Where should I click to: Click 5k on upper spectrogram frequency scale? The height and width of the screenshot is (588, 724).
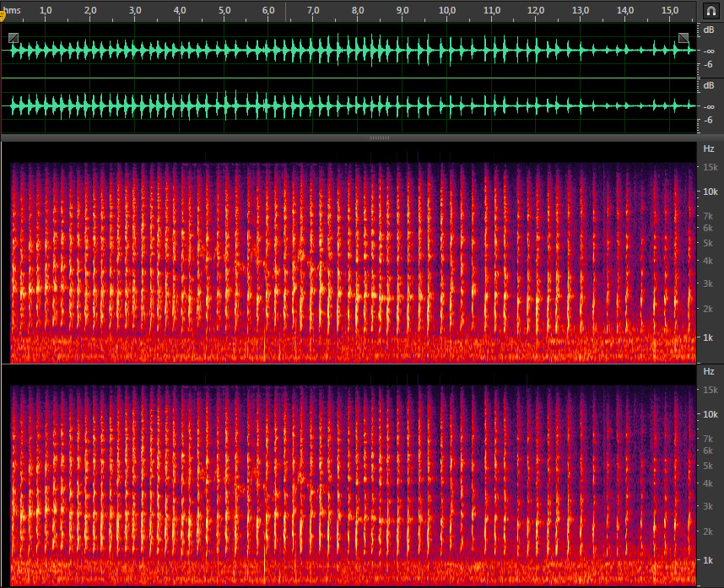[708, 243]
